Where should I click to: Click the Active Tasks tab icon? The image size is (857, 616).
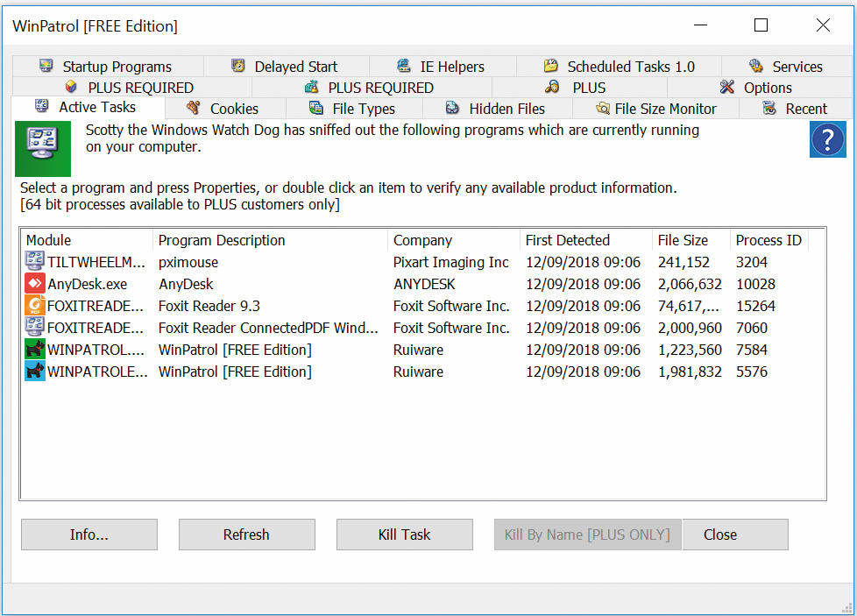click(x=41, y=106)
